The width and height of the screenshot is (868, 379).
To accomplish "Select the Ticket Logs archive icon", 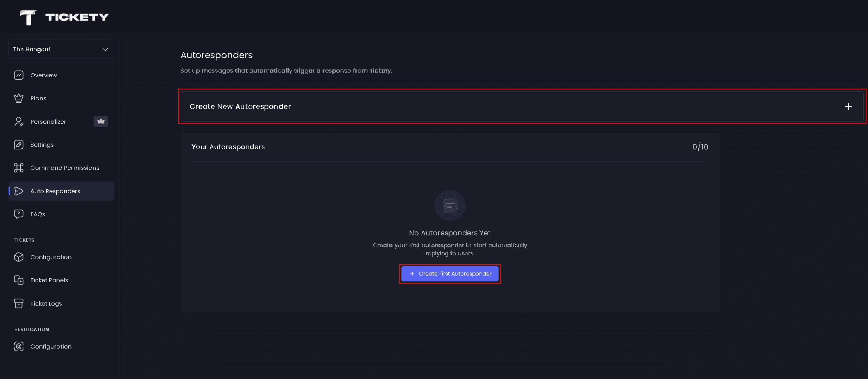I will click(19, 303).
